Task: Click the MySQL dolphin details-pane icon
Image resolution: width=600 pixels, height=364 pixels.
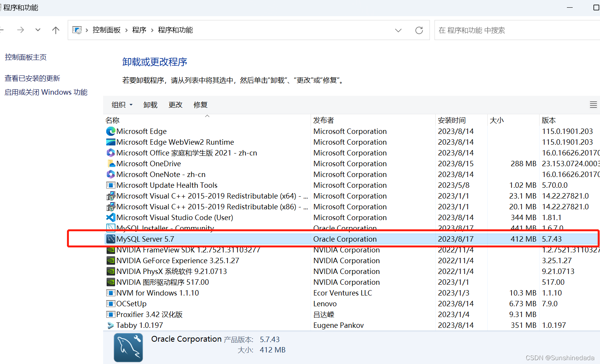Action: [129, 347]
